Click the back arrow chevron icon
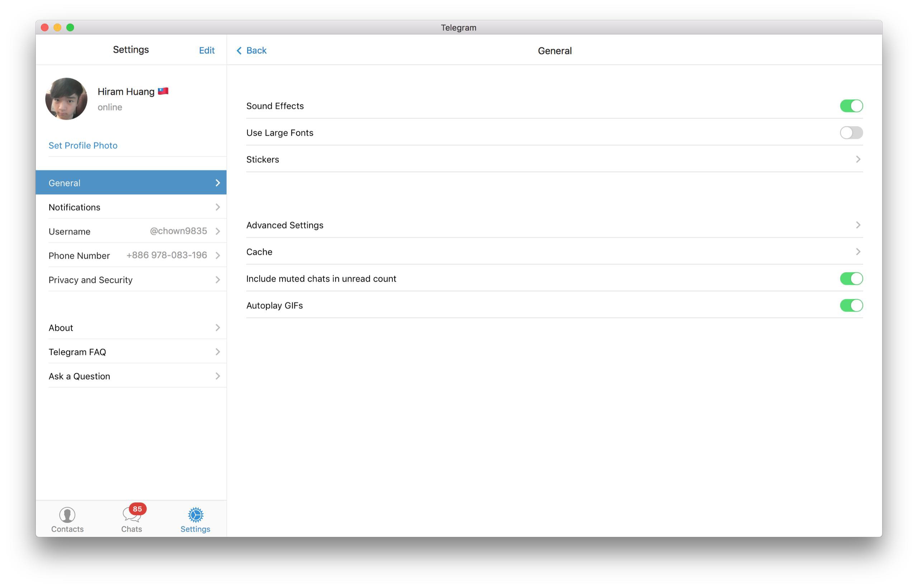Image resolution: width=918 pixels, height=588 pixels. 239,51
